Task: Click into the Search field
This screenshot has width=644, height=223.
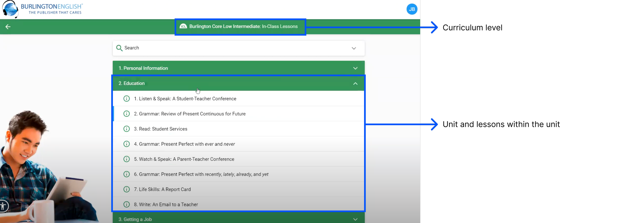Action: 239,48
